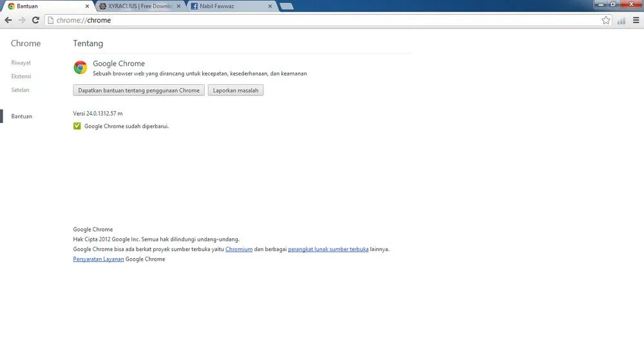The width and height of the screenshot is (644, 343).
Task: Switch to the Nabil Fawwaz Facebook tab
Action: coord(232,6)
